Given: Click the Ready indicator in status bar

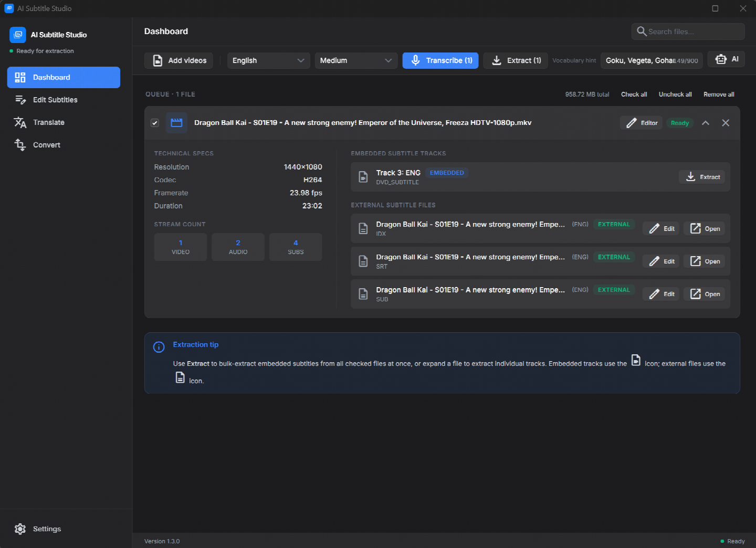Looking at the screenshot, I should coord(733,541).
